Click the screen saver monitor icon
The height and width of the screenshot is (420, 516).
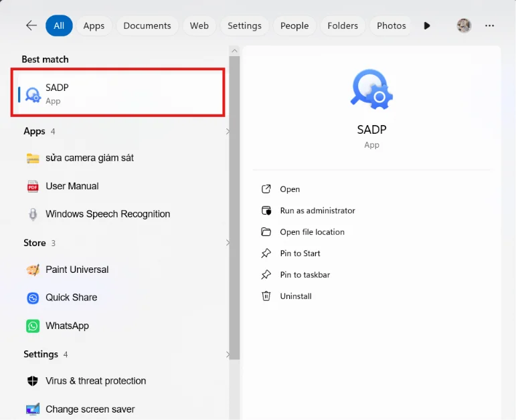(x=33, y=409)
